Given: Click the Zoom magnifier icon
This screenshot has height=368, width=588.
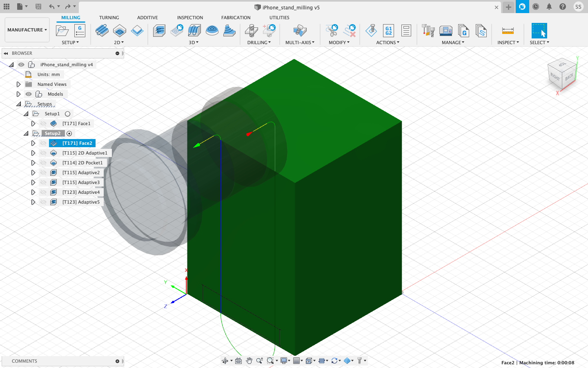Looking at the screenshot, I should [x=259, y=361].
